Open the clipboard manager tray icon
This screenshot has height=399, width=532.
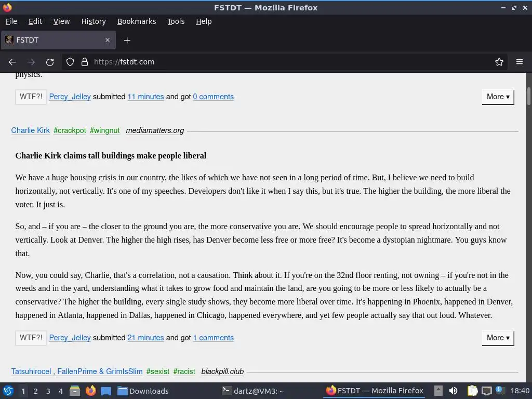[x=472, y=391]
